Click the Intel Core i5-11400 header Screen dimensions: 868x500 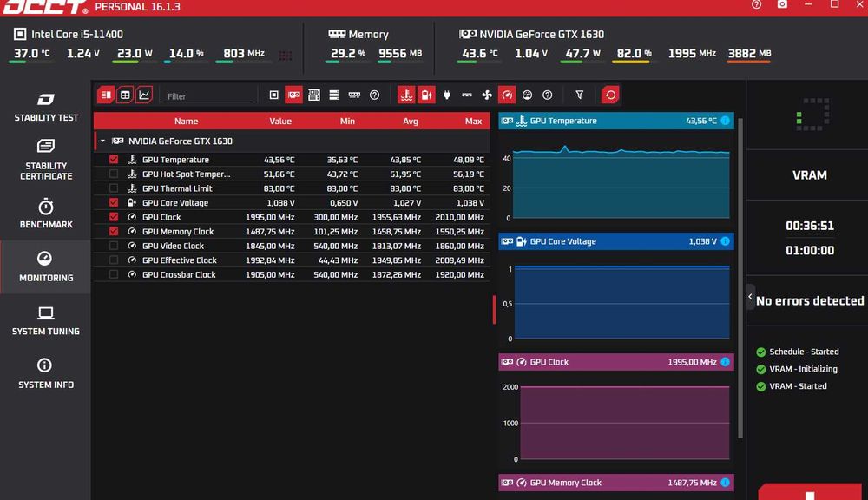[x=68, y=35]
